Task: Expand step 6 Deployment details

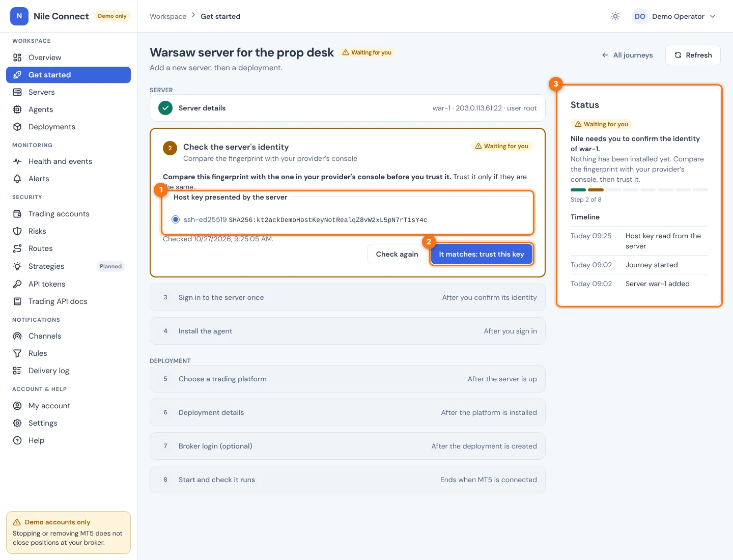Action: (x=348, y=412)
